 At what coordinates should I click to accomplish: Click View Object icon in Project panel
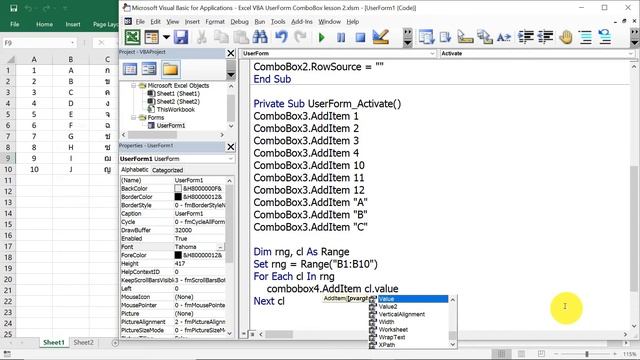pyautogui.click(x=149, y=69)
